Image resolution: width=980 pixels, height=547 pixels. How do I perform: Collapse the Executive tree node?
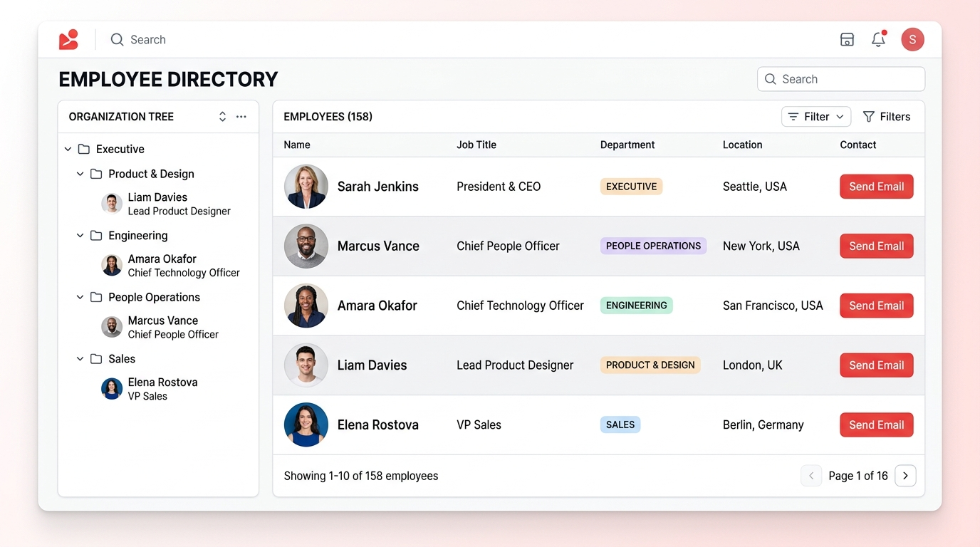[x=68, y=149]
